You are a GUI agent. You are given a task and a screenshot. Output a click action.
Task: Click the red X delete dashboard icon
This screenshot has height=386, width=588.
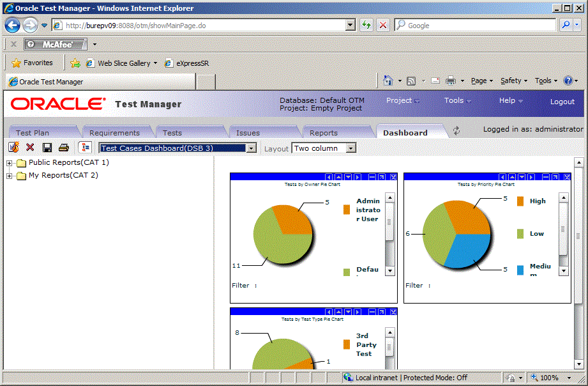[30, 147]
